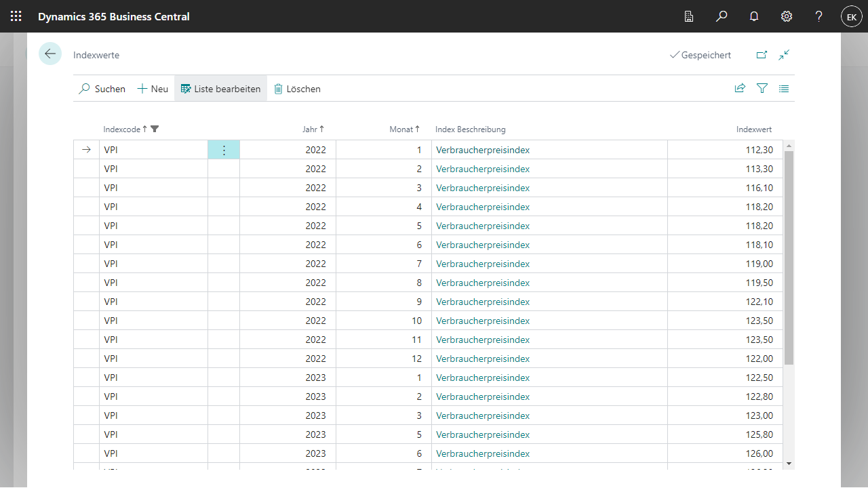
Task: Open the help question mark
Action: tap(819, 16)
